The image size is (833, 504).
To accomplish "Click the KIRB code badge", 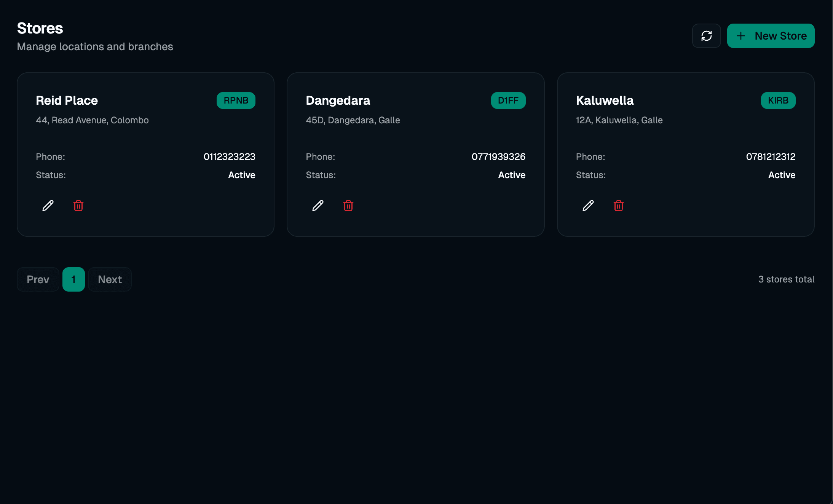I will coord(778,100).
